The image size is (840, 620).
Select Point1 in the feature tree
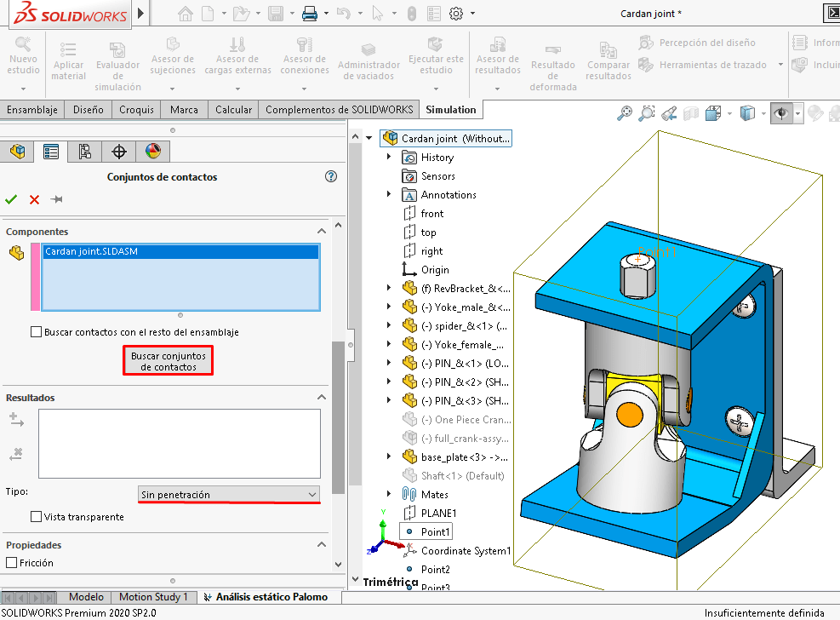click(435, 531)
